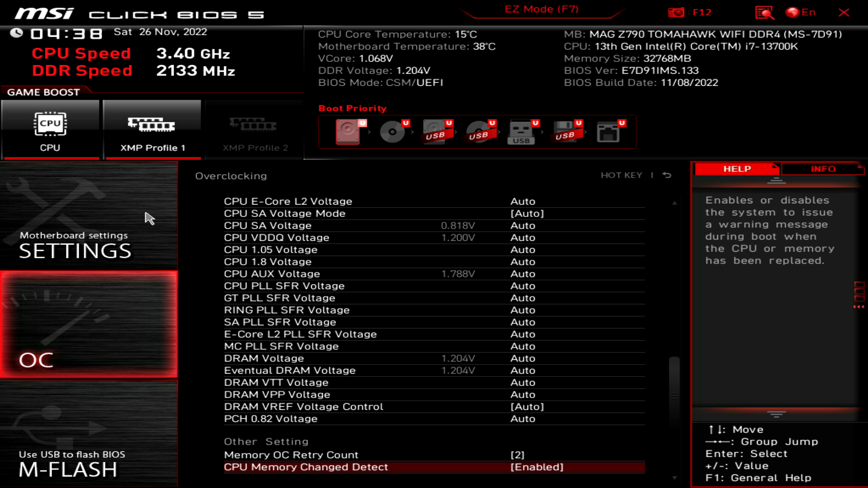Screen dimensions: 868x488
Task: Toggle XMP Profile 1
Action: 152,130
